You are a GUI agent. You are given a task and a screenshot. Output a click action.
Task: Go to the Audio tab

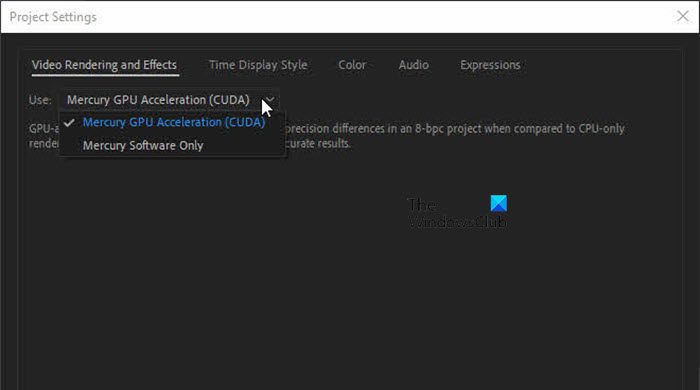click(x=413, y=65)
